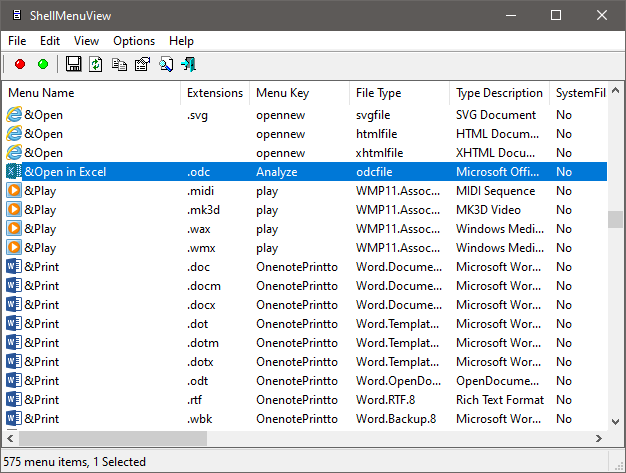Click the Word icon of the .dotm row
This screenshot has height=473, width=626.
(14, 342)
